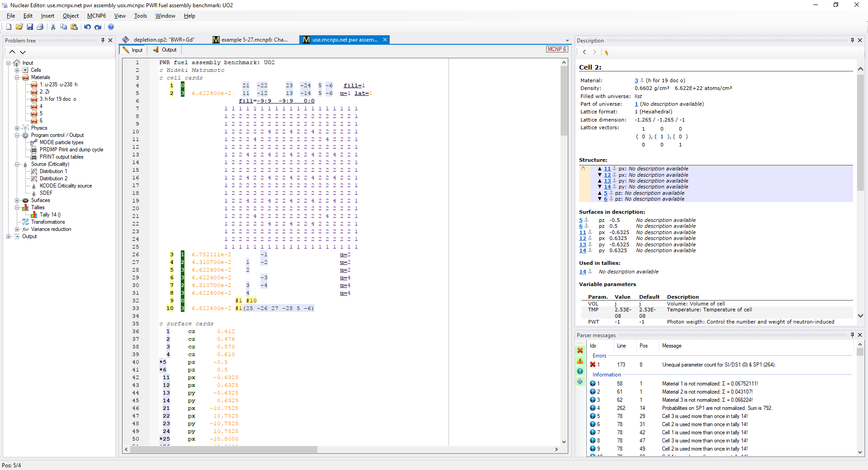
Task: Expand the Surfaces tree node
Action: [x=17, y=200]
